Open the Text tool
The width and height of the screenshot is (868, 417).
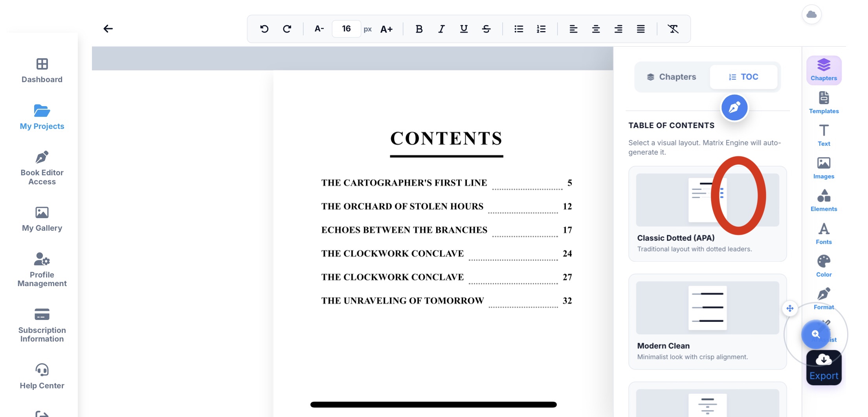[x=824, y=136]
